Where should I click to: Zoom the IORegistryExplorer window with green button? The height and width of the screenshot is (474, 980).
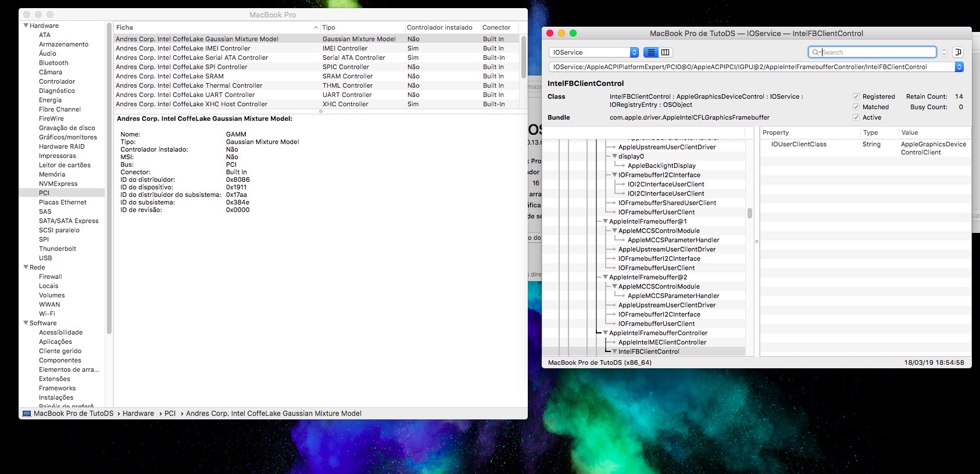point(573,33)
